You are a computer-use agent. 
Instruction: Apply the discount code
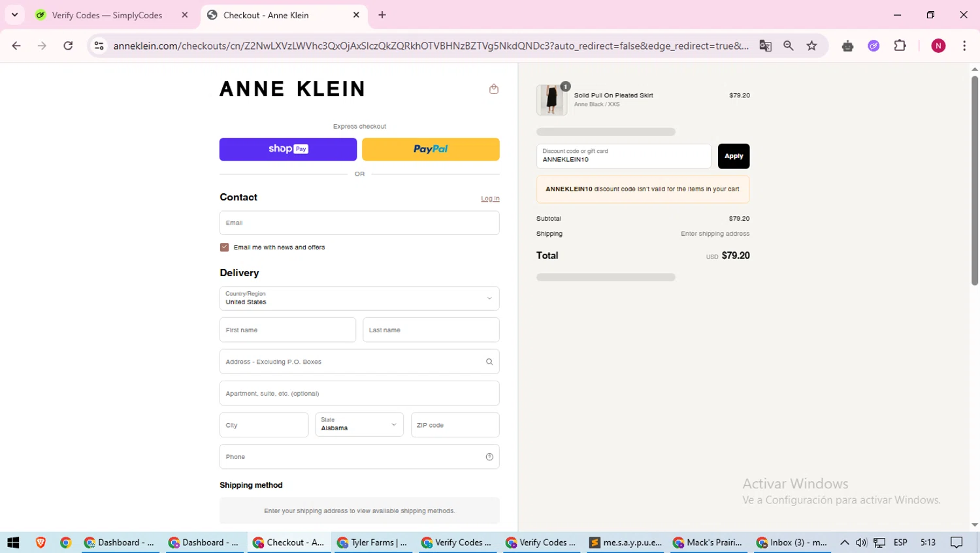click(x=734, y=156)
